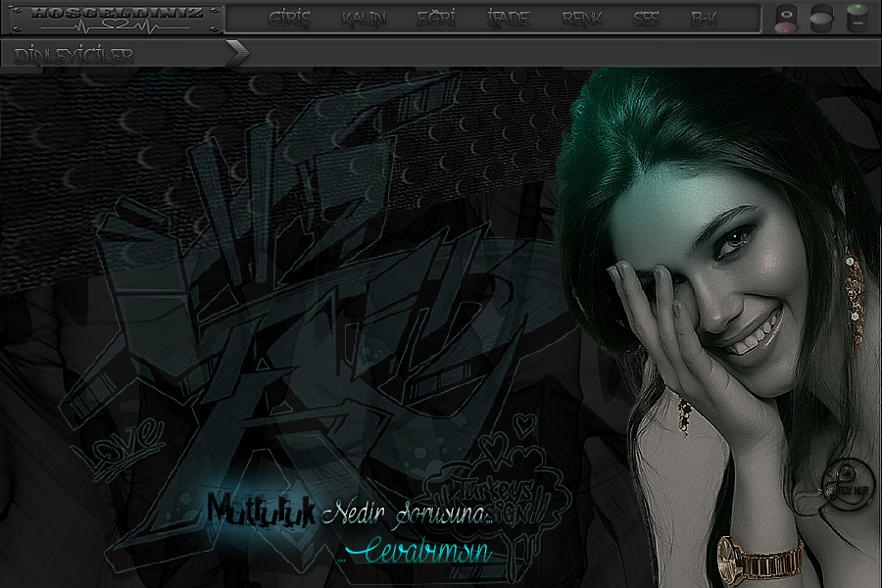Screen dimensions: 882x588
Task: Open the İFADE emoticon list
Action: click(508, 19)
